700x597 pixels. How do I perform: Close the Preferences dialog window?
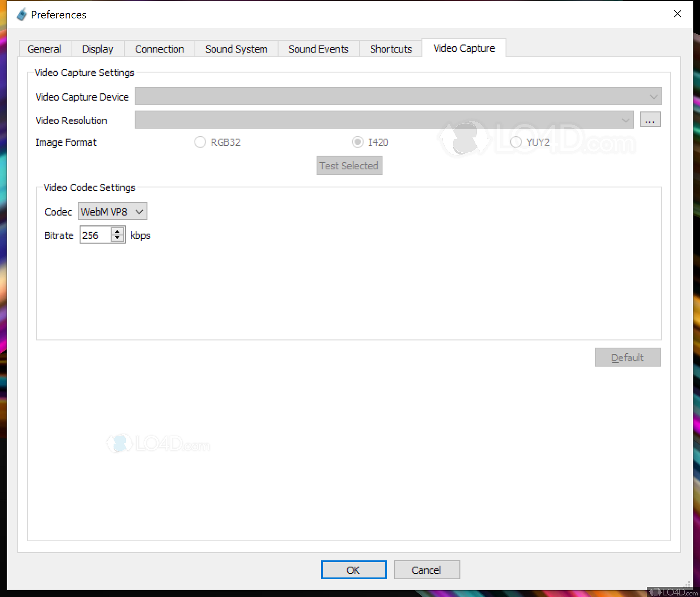pos(677,14)
